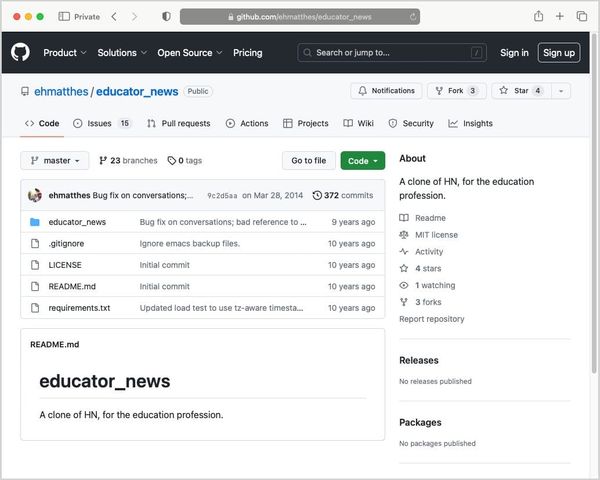Go back with the Safari back arrow
Image resolution: width=600 pixels, height=480 pixels.
click(114, 16)
